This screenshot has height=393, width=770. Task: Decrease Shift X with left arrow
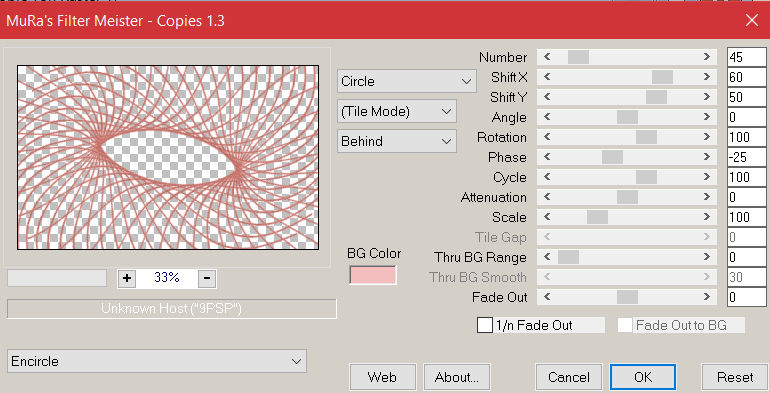point(547,77)
